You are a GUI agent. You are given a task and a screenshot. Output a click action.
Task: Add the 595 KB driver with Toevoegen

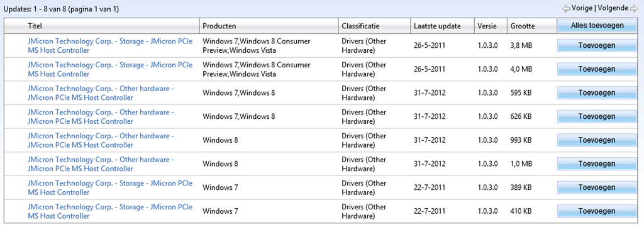pyautogui.click(x=597, y=93)
